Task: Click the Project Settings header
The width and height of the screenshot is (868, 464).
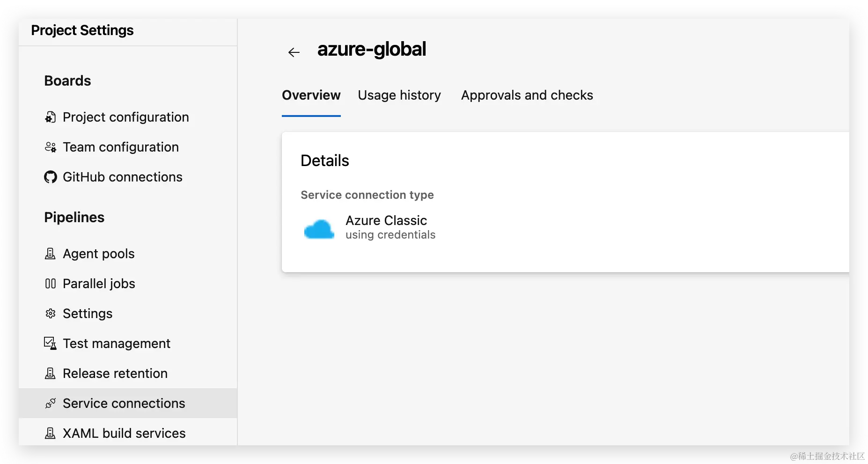Action: [82, 30]
